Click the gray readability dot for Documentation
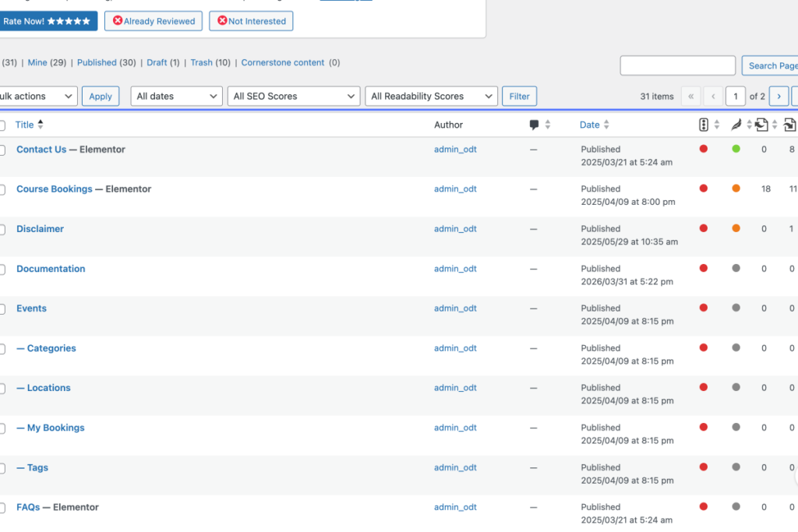The image size is (798, 532). click(x=736, y=268)
